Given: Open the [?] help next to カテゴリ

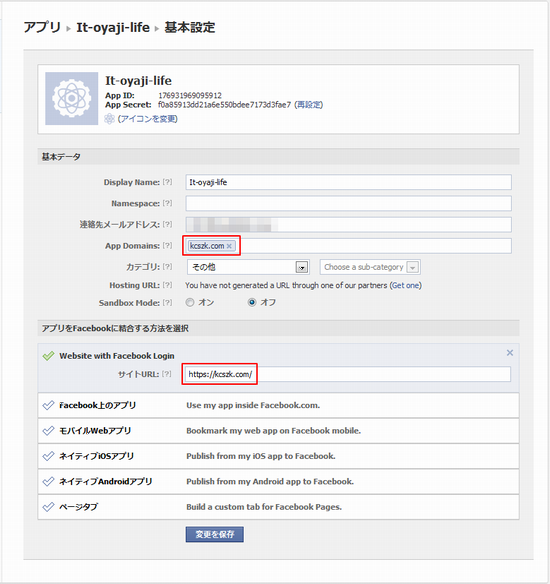Looking at the screenshot, I should click(168, 267).
